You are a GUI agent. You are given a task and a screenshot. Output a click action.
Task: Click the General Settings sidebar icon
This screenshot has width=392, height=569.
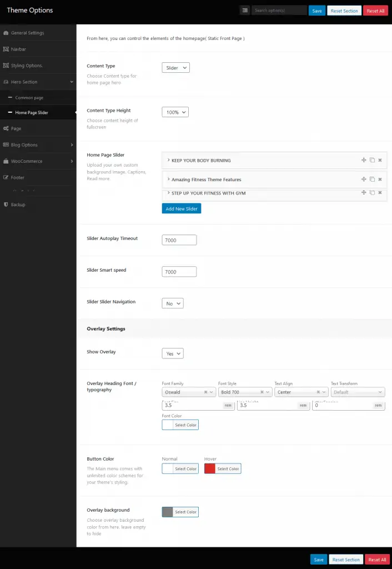click(x=6, y=33)
